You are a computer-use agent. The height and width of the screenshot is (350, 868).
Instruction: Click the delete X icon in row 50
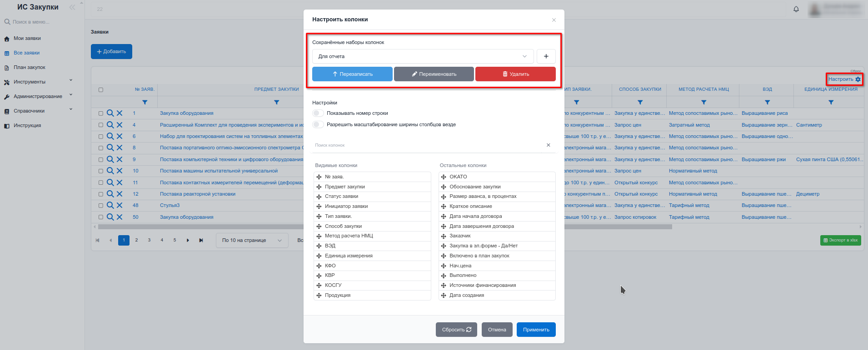[120, 217]
